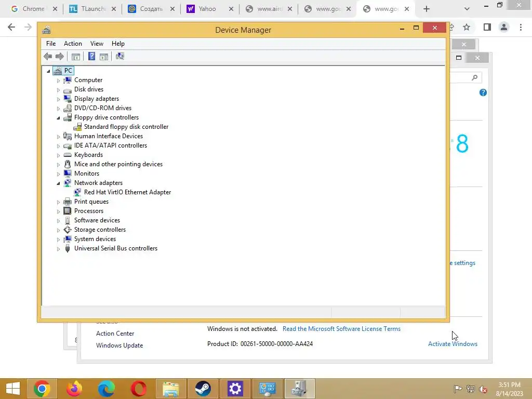
Task: Select the Print queues printer icon
Action: click(68, 202)
